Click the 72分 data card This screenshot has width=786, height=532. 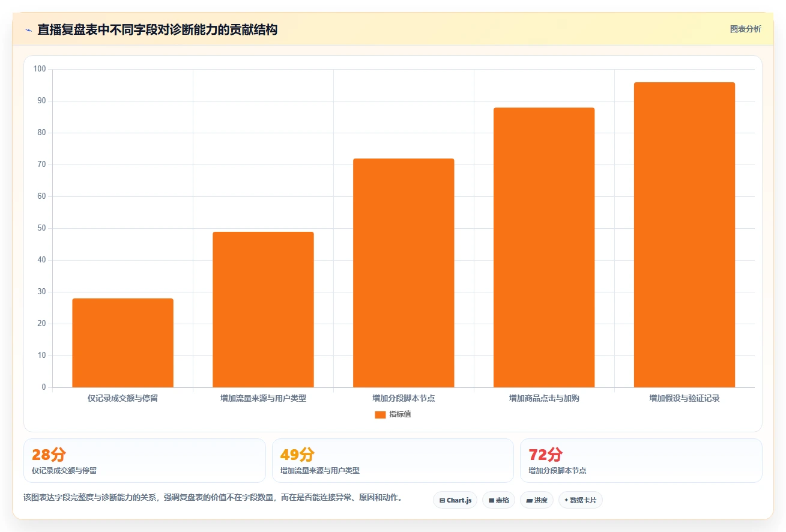pyautogui.click(x=641, y=461)
